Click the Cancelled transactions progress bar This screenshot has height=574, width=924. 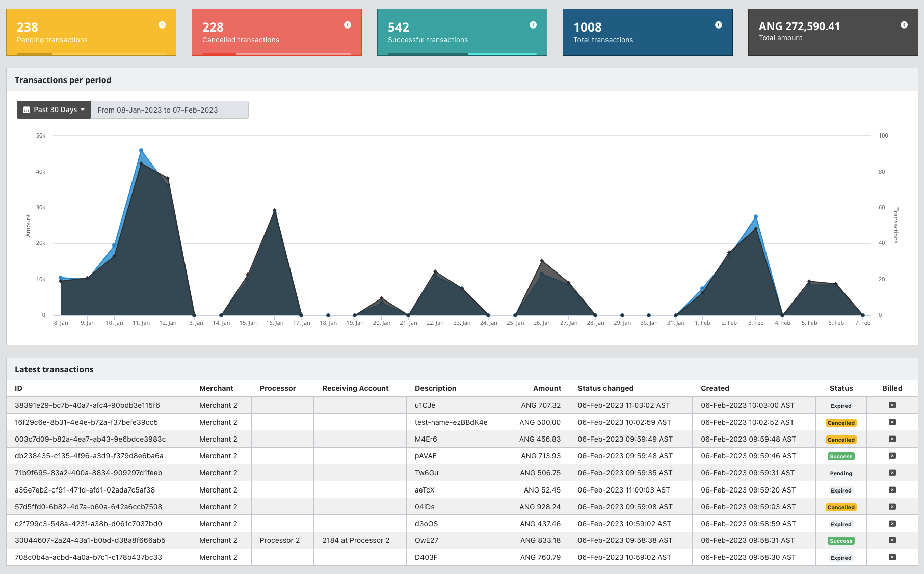click(x=277, y=54)
